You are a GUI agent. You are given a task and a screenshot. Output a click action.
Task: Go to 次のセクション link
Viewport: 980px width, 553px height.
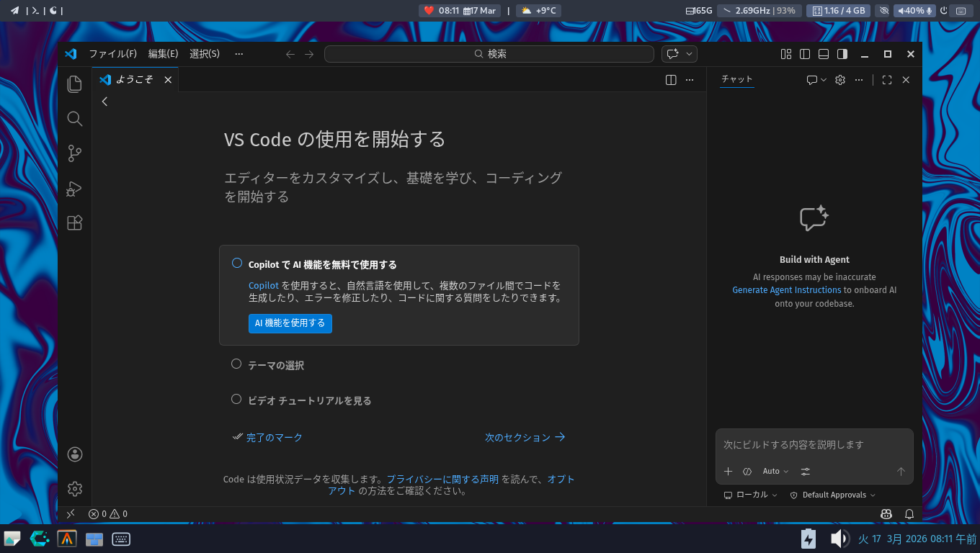coord(525,437)
